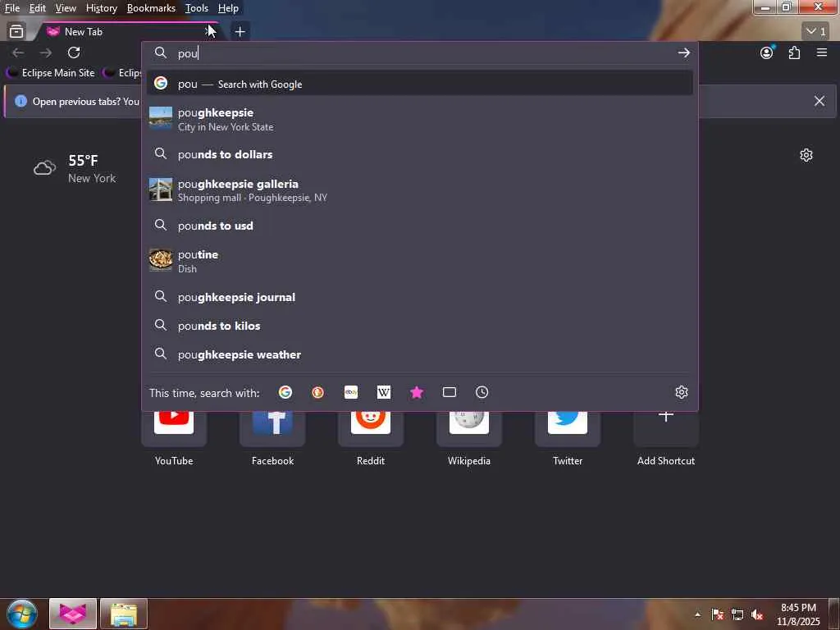Image resolution: width=840 pixels, height=630 pixels.
Task: Open the Help menu
Action: coord(228,8)
